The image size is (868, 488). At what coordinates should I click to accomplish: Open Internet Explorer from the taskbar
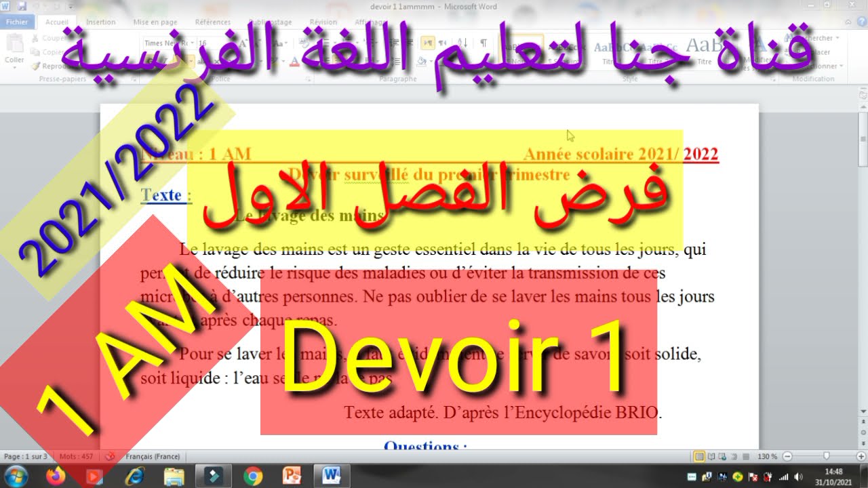point(135,476)
